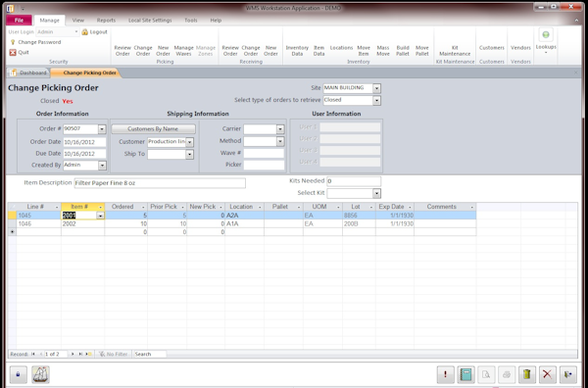Click the Dashboard tab icon
Screen dimensions: 588x388
pyautogui.click(x=14, y=73)
